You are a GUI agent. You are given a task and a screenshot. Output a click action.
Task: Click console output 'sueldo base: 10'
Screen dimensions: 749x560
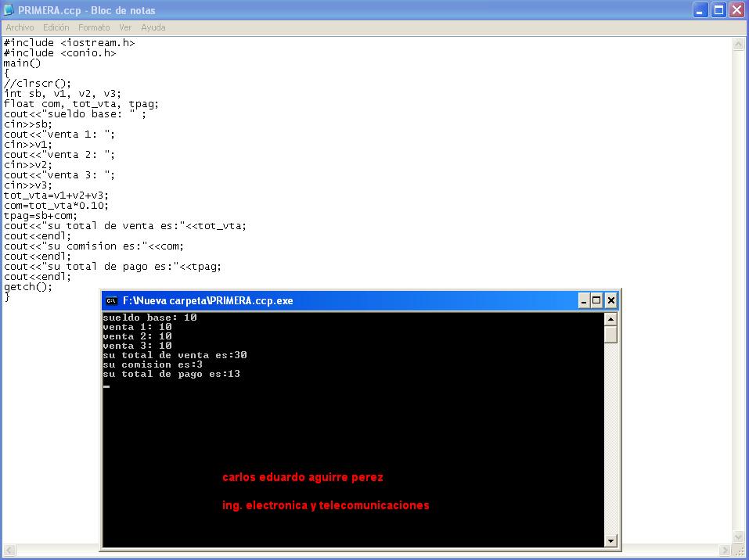click(x=150, y=318)
